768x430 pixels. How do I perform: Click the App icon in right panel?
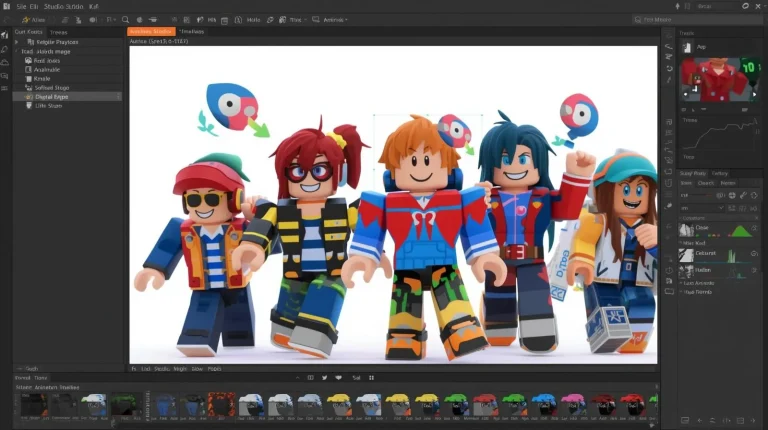pos(687,47)
